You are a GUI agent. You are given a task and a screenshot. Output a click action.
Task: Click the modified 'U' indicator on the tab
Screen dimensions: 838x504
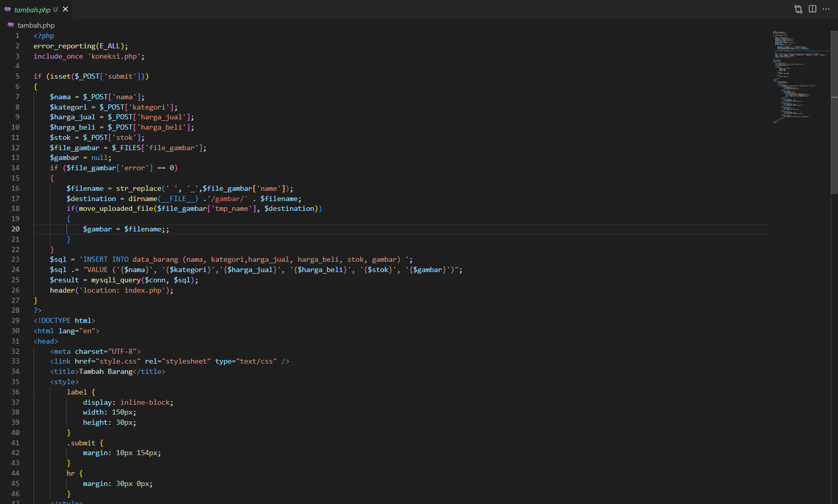[56, 9]
